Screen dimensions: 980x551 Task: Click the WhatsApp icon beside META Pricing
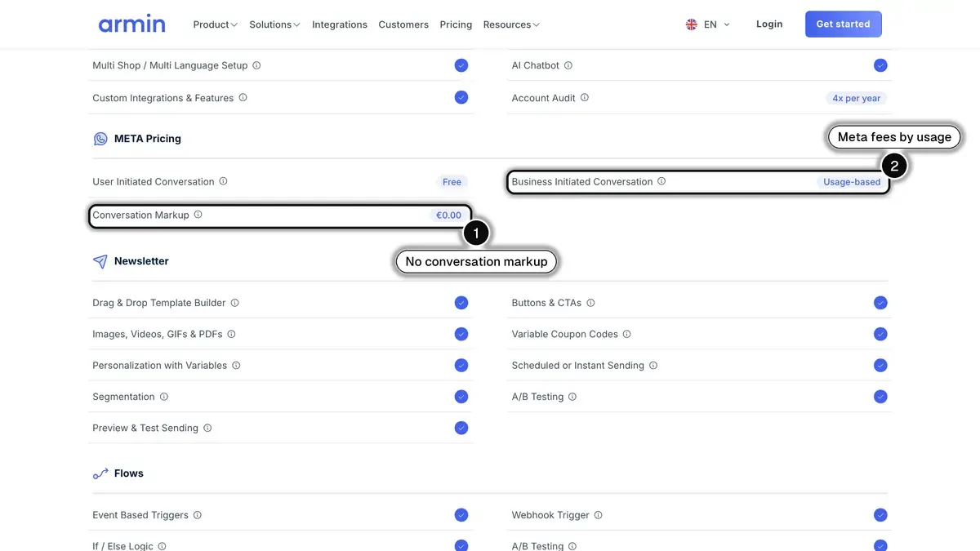pos(100,139)
